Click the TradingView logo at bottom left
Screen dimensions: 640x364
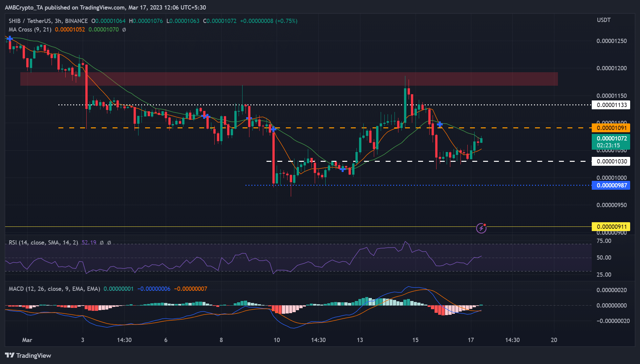(x=28, y=355)
